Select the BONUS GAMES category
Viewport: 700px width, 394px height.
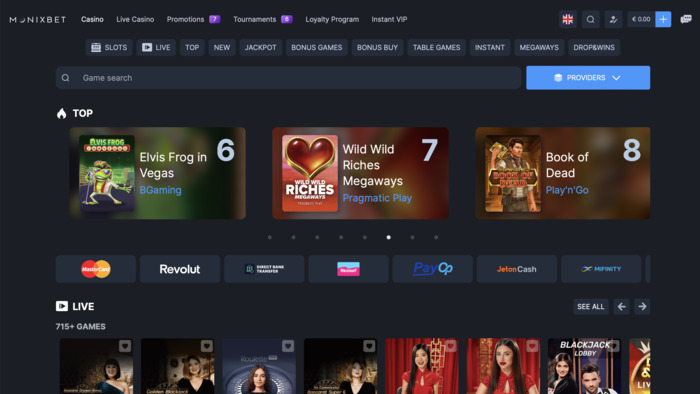(317, 47)
